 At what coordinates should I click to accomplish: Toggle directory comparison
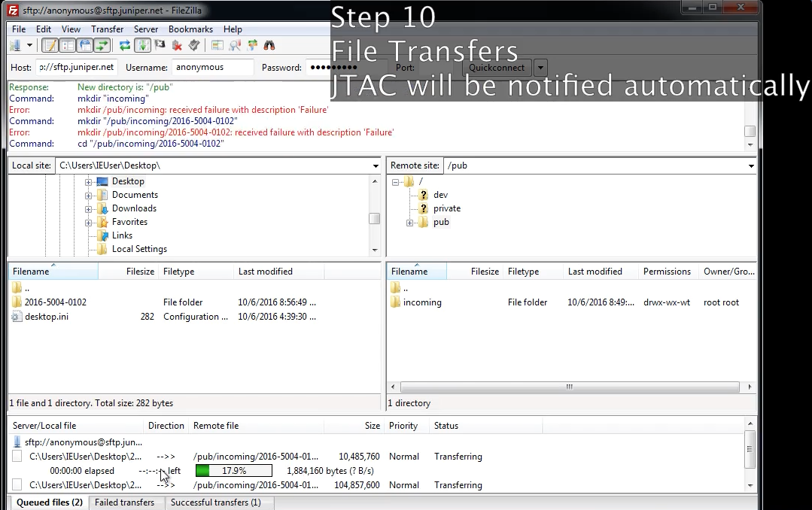pyautogui.click(x=235, y=46)
